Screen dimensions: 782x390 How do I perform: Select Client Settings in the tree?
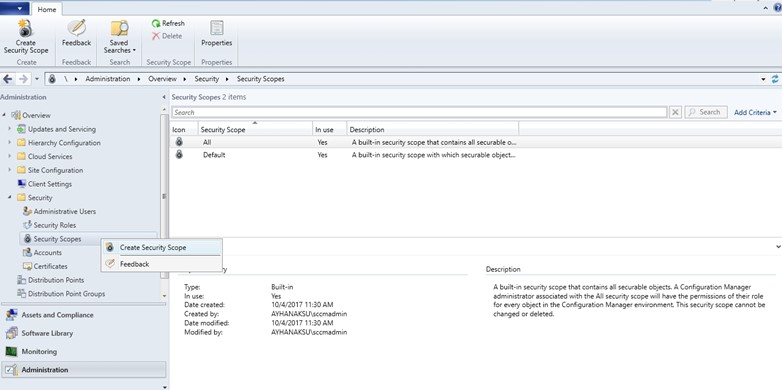point(44,184)
